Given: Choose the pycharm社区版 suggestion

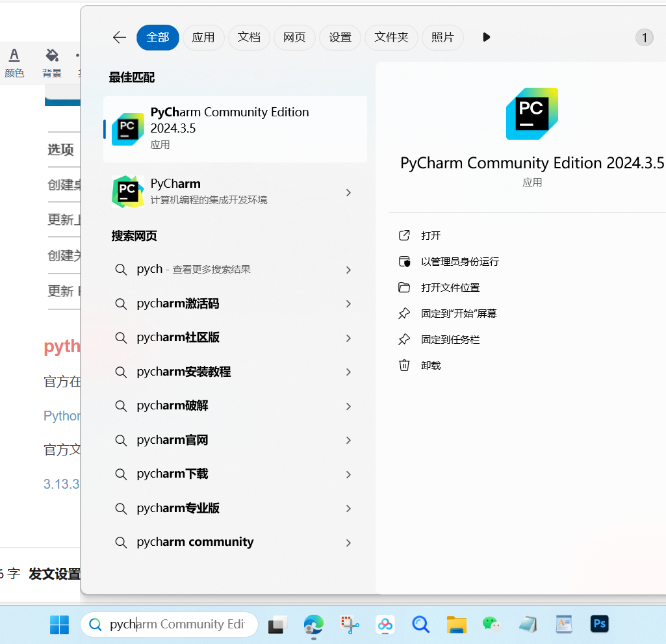Looking at the screenshot, I should point(235,338).
